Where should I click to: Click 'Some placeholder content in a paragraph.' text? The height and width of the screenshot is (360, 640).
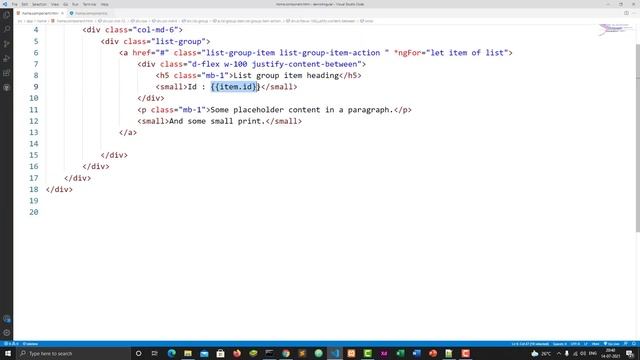[x=302, y=110]
